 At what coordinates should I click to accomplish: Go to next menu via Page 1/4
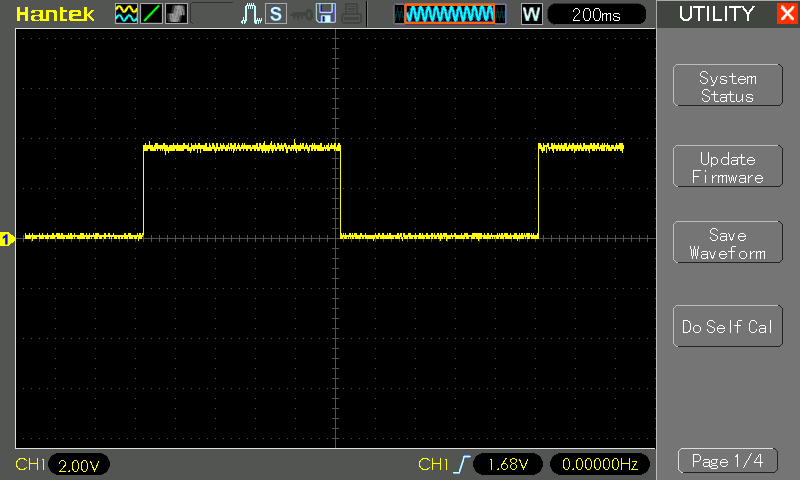point(727,461)
